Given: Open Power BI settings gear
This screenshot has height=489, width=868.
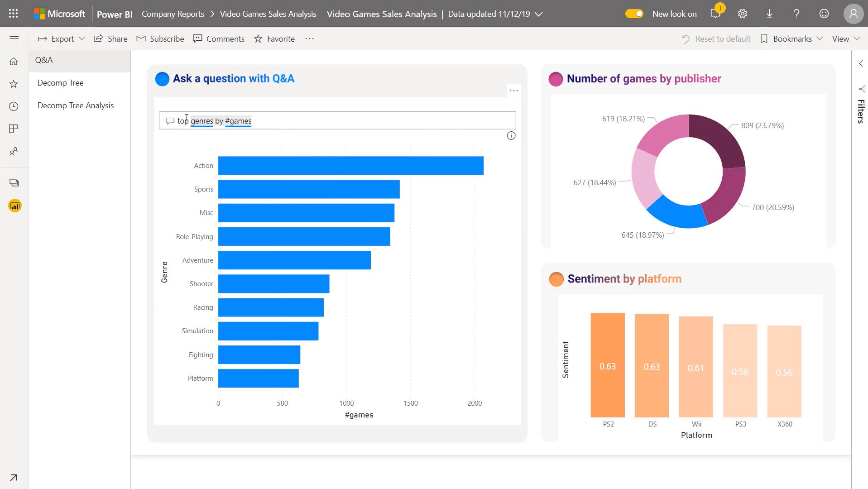Looking at the screenshot, I should 742,14.
